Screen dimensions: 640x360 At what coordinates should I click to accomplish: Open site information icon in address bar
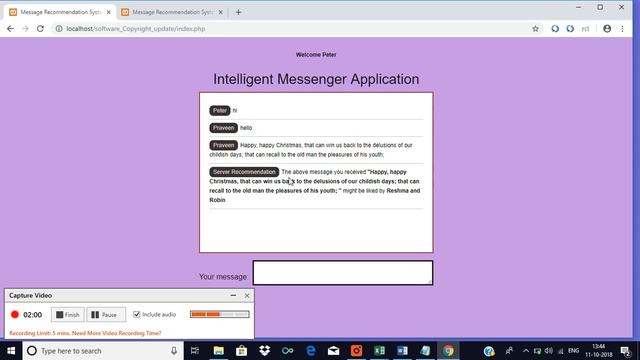click(x=59, y=29)
